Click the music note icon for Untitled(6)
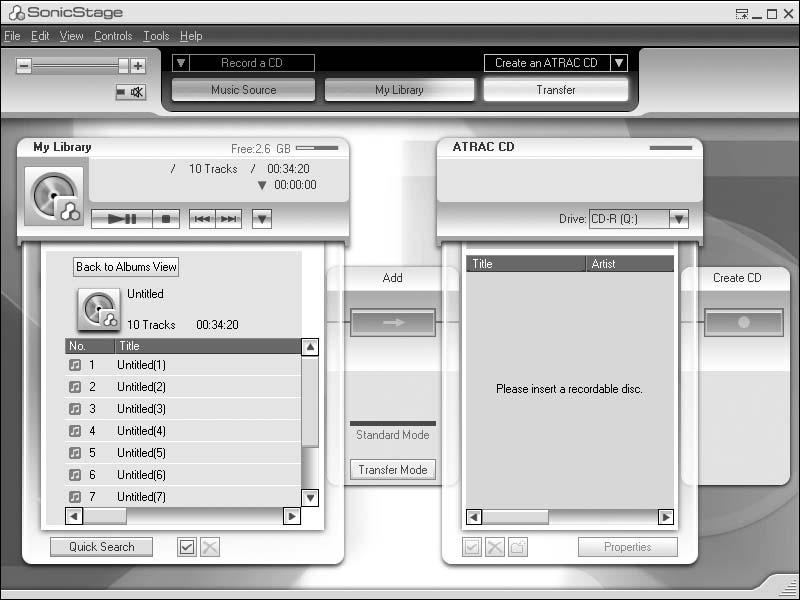The image size is (800, 600). 75,474
